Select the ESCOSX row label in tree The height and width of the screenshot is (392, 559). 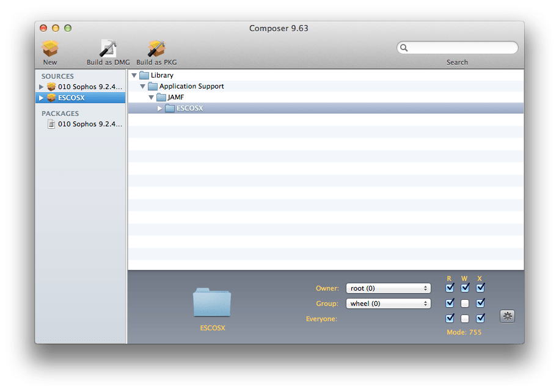[189, 108]
